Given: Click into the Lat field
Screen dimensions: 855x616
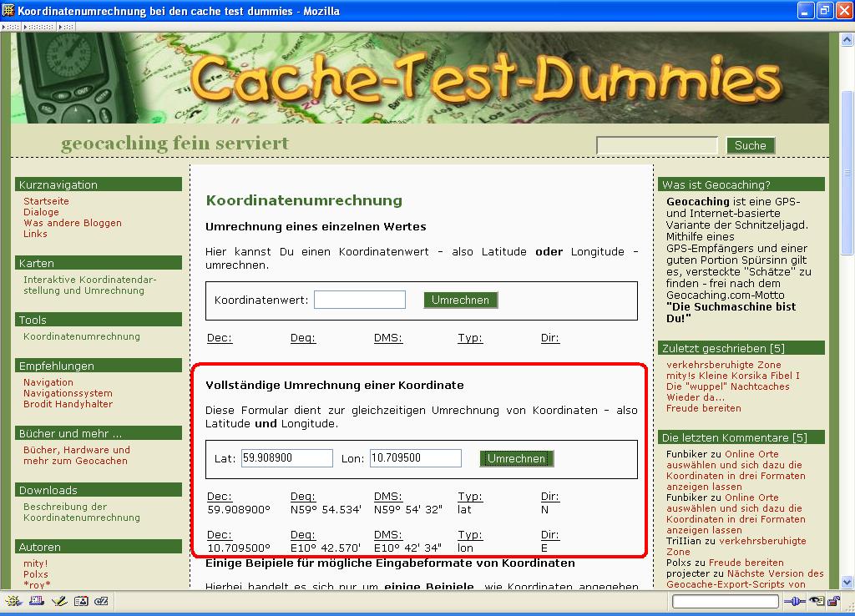Looking at the screenshot, I should click(287, 458).
